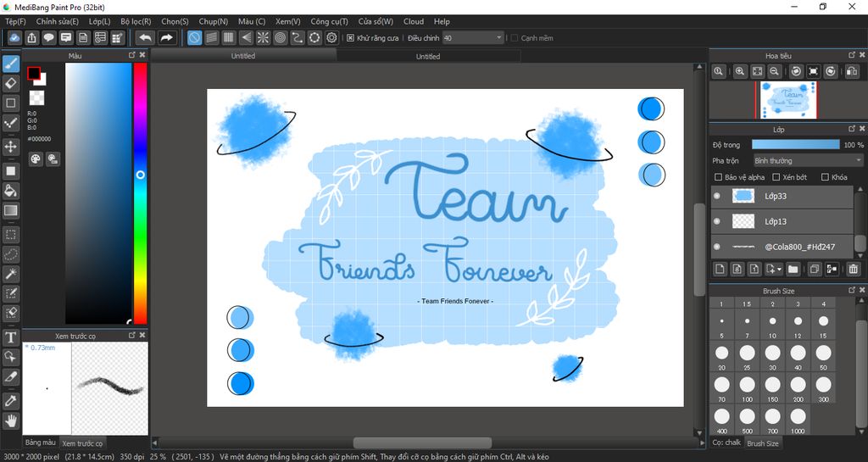The height and width of the screenshot is (462, 868).
Task: Hide layer @Cola800_#Hđ247
Action: 717,247
